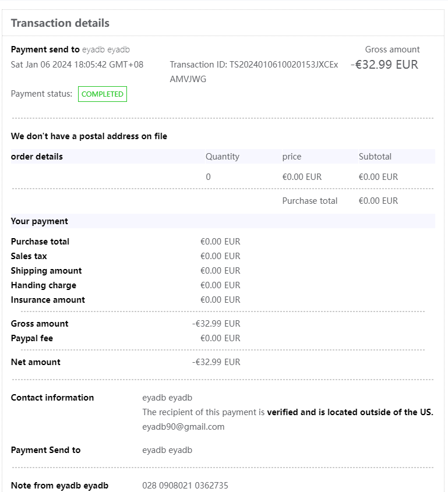Click the postal address notice text
Image resolution: width=448 pixels, height=492 pixels.
point(89,136)
